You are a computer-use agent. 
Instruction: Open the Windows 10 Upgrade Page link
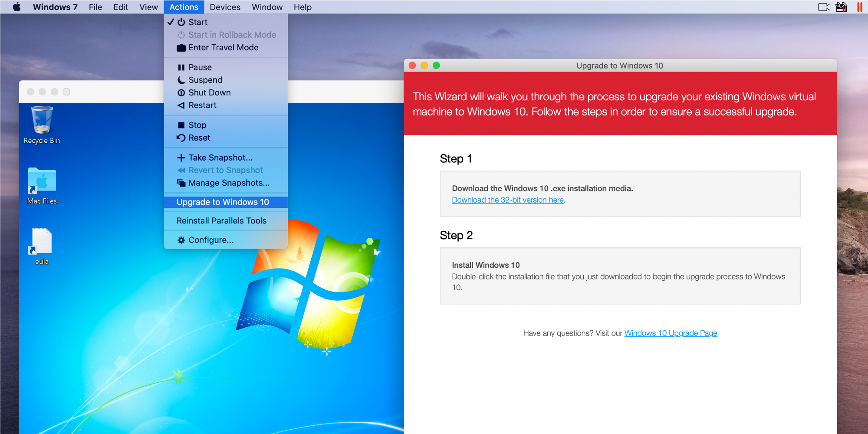tap(671, 333)
